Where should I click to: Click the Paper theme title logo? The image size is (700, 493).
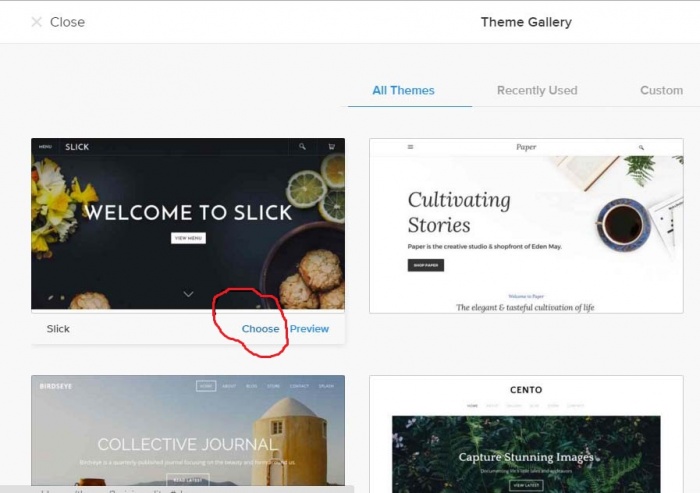pos(526,147)
